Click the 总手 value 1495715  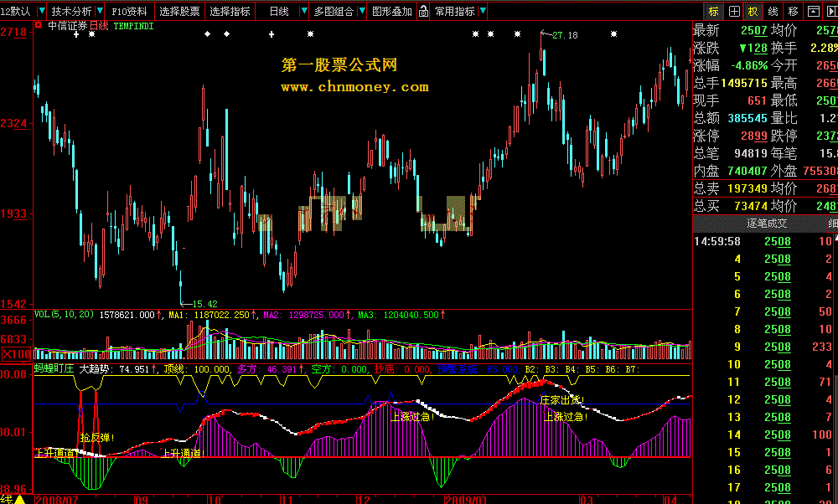(744, 83)
